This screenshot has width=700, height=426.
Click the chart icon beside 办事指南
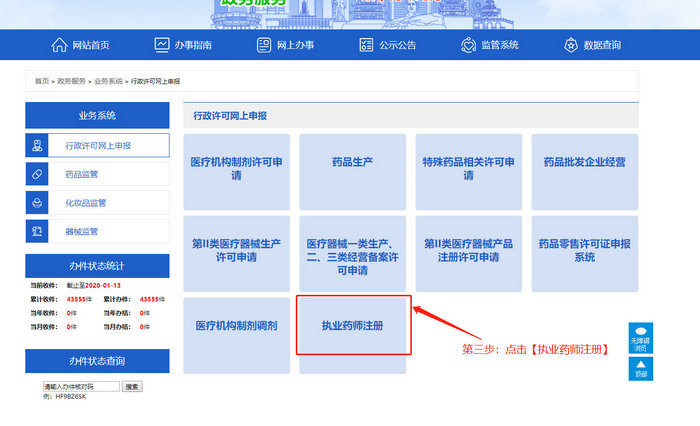point(162,45)
